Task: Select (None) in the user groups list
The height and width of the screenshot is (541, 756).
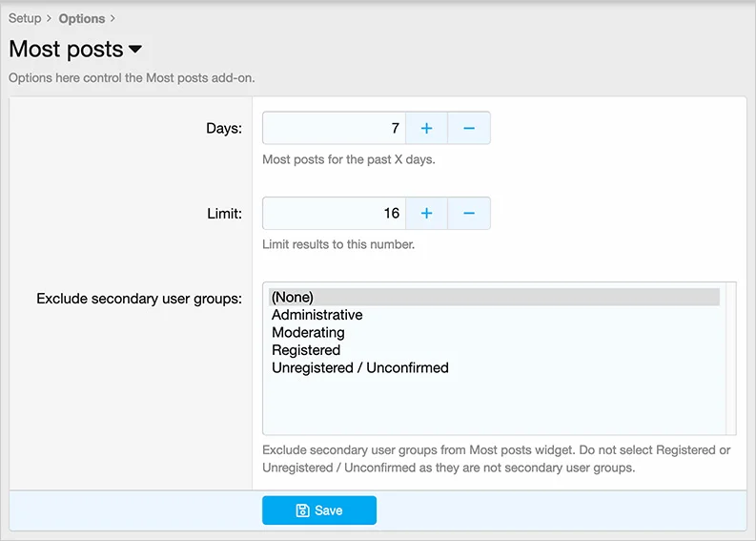Action: click(x=293, y=297)
